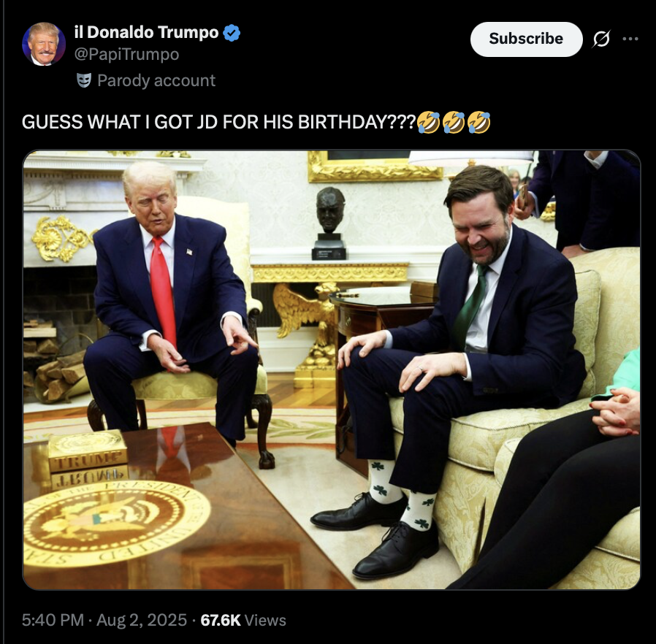The height and width of the screenshot is (644, 656).
Task: Subscribe to this account
Action: pos(526,39)
